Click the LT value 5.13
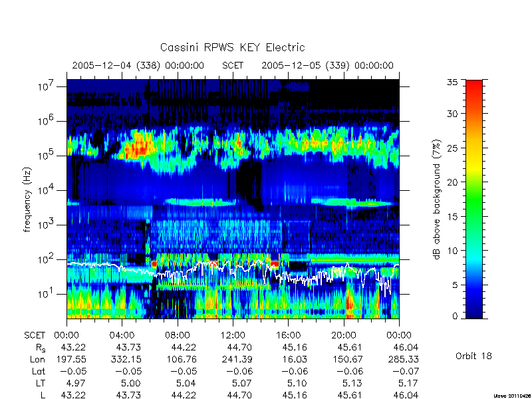This screenshot has height=399, width=532. point(353,384)
